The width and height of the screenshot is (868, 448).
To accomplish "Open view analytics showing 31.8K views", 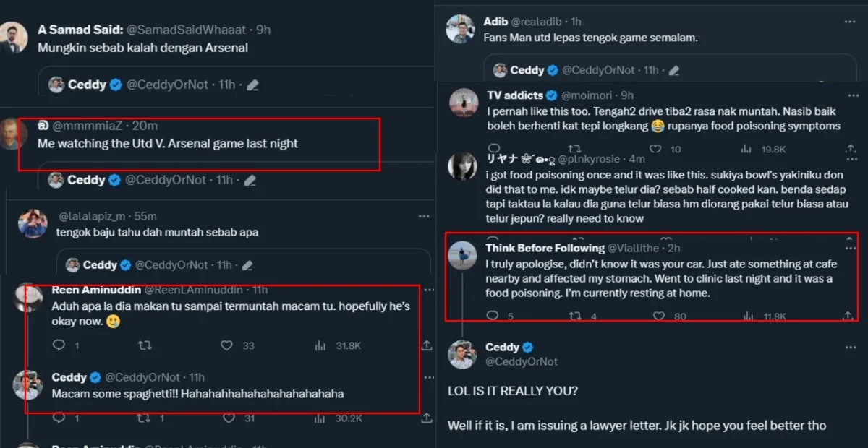I will pos(320,346).
